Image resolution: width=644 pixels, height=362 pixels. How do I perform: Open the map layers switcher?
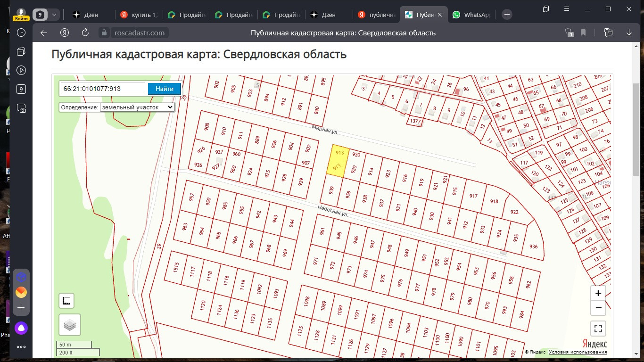click(x=70, y=325)
